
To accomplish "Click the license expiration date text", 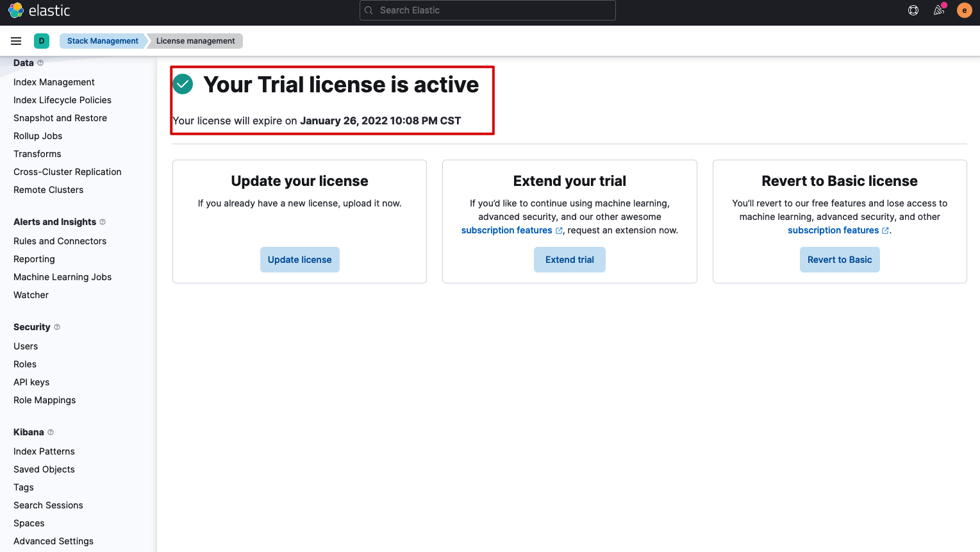I will [x=381, y=121].
